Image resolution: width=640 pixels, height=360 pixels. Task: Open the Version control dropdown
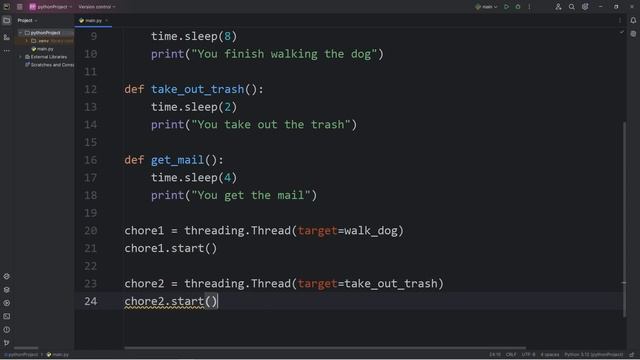(97, 7)
